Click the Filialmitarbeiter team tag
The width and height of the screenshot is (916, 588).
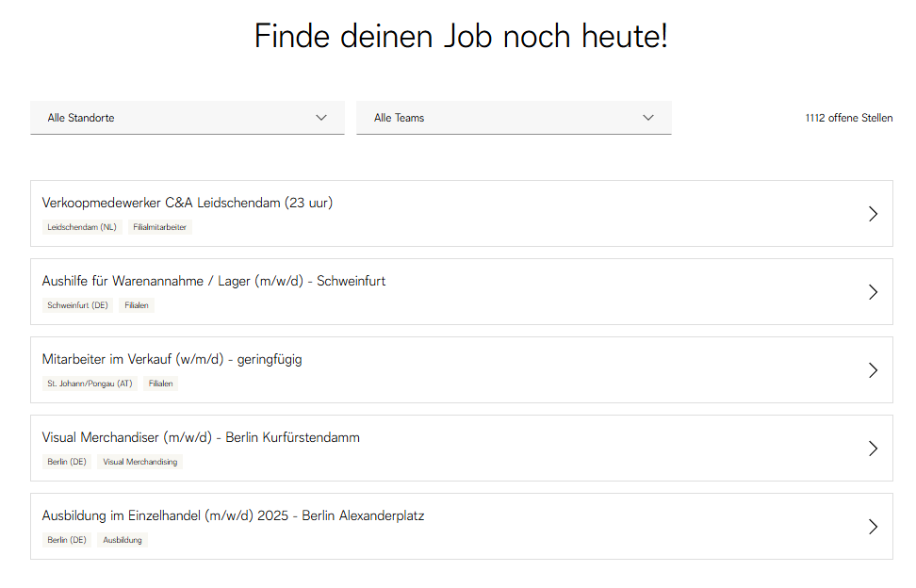coord(159,227)
